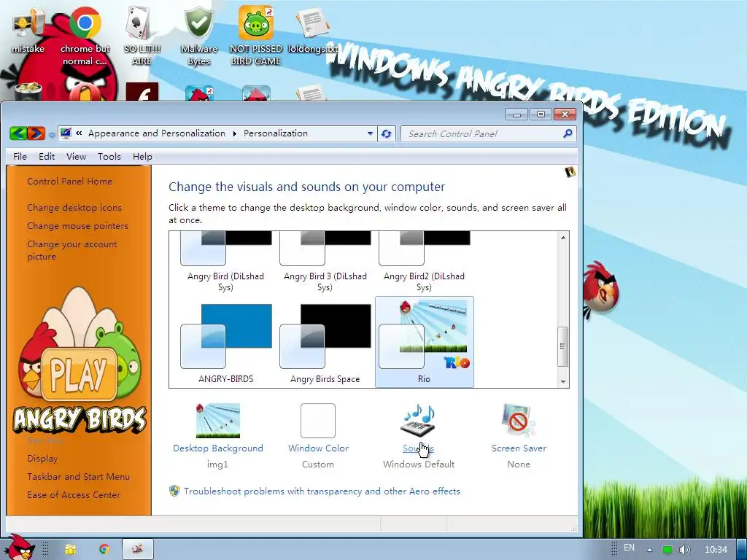Click the Window Color white swatch
Screen dimensions: 747x560
coord(318,421)
